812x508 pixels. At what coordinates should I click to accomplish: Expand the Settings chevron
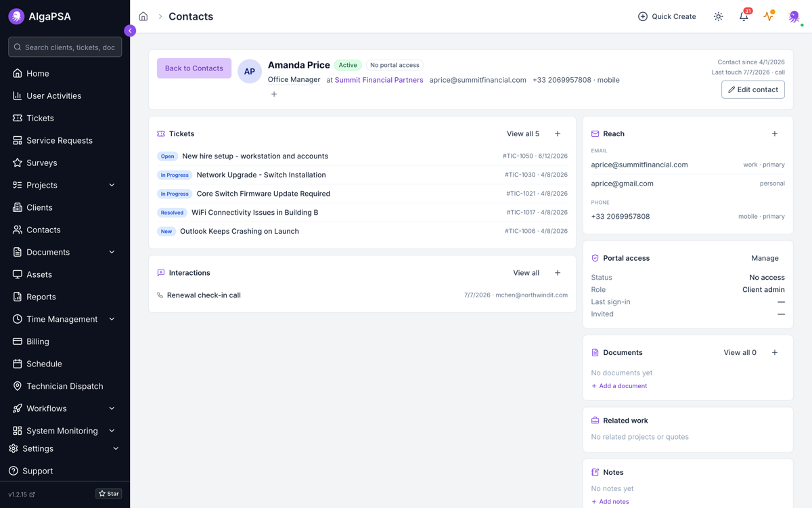[x=116, y=448]
